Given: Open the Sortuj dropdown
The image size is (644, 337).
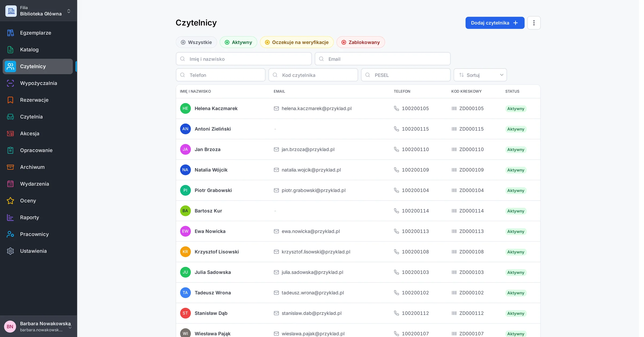Looking at the screenshot, I should pos(480,75).
